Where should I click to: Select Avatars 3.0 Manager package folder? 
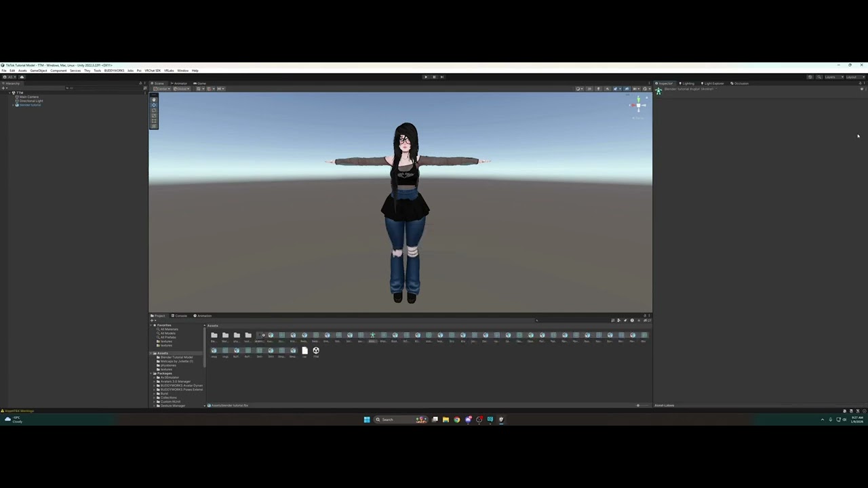pos(176,382)
